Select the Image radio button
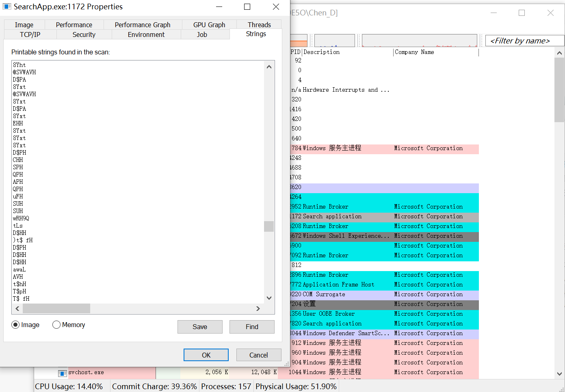Viewport: 565px width, 392px height. point(16,325)
